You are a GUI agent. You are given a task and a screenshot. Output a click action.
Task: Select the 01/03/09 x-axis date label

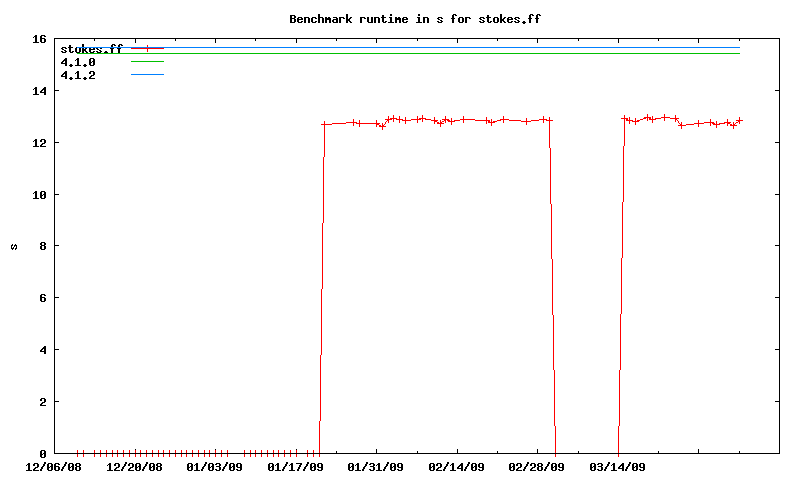[x=214, y=467]
